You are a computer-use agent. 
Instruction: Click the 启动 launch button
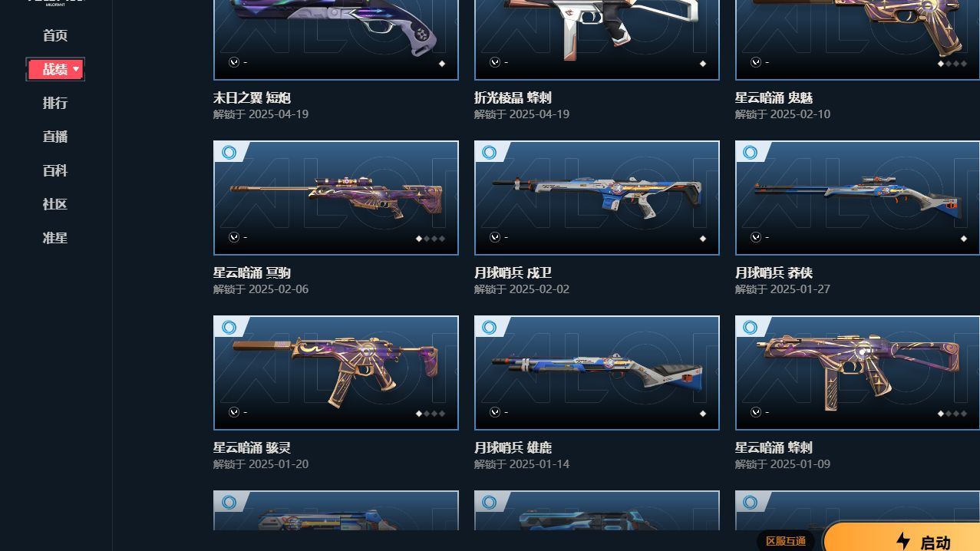click(902, 539)
